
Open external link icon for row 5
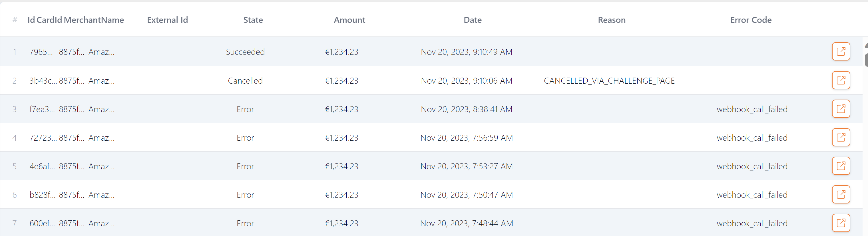[841, 166]
